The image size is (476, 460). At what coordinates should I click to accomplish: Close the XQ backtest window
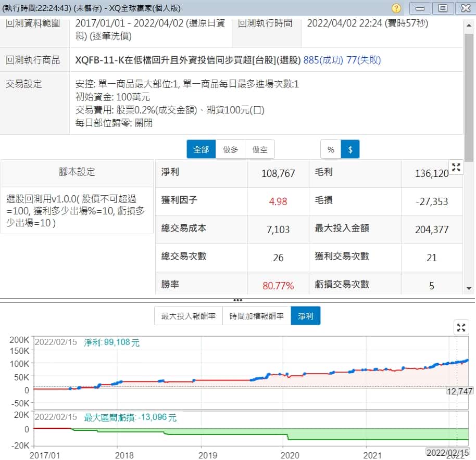464,8
